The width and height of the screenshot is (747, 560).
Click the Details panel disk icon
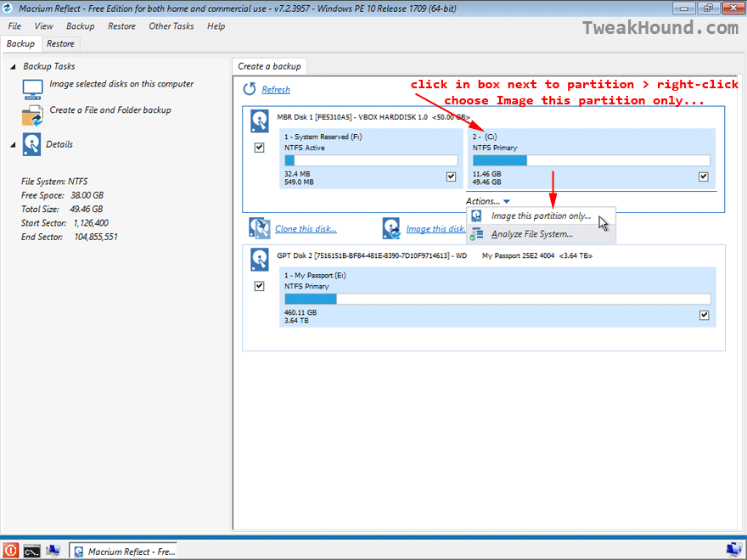(31, 144)
